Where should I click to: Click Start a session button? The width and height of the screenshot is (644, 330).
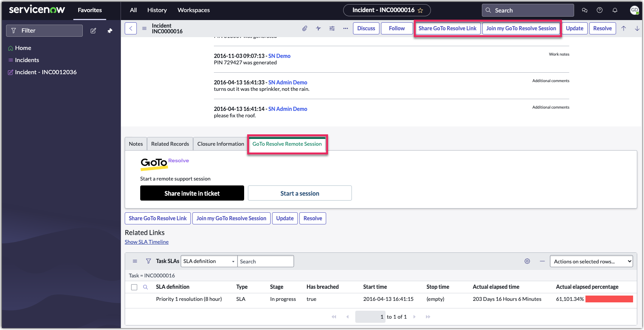click(300, 193)
